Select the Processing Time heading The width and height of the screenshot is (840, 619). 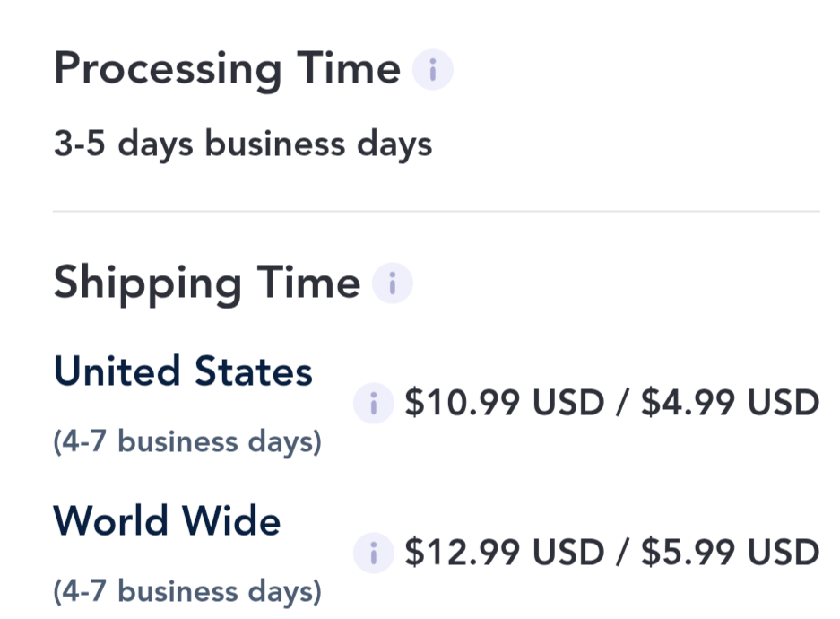227,70
